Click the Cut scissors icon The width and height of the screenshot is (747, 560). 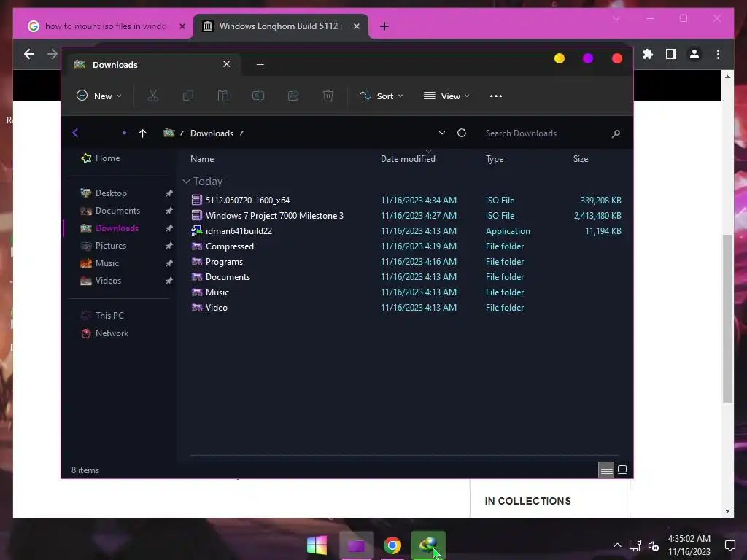pos(153,96)
